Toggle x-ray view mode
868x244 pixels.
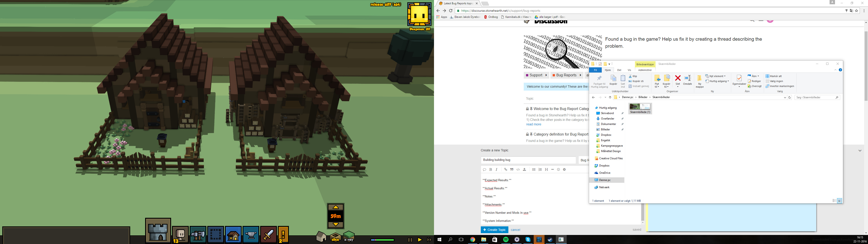pyautogui.click(x=349, y=237)
